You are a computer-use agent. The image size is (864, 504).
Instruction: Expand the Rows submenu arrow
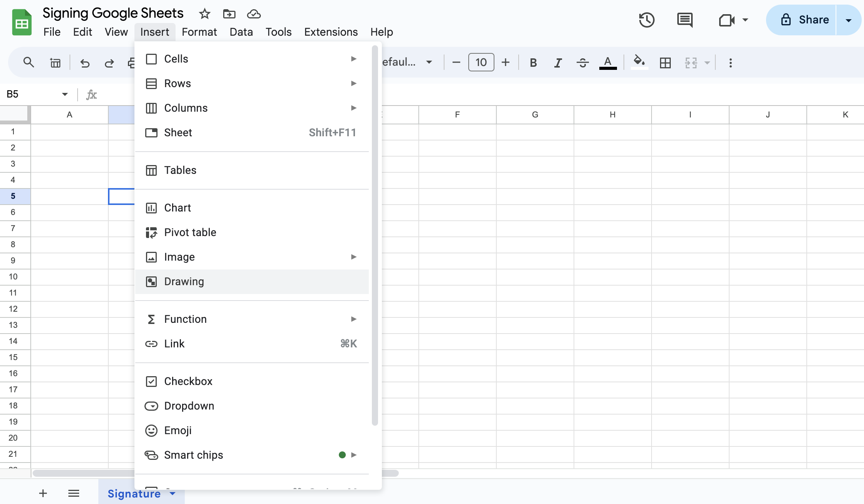[x=354, y=83]
